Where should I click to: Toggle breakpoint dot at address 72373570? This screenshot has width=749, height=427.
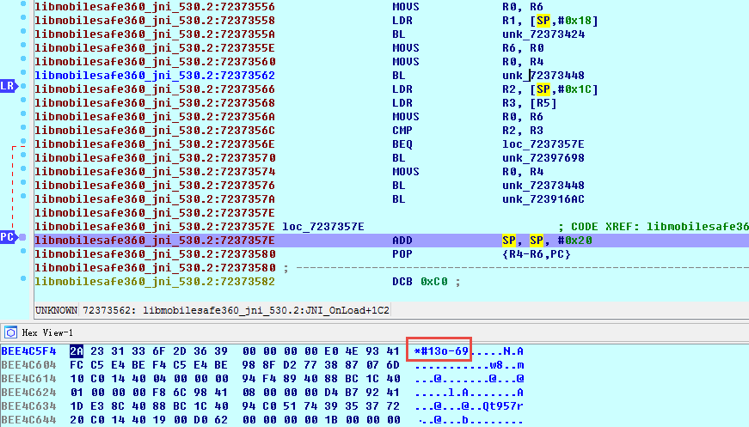pos(23,155)
